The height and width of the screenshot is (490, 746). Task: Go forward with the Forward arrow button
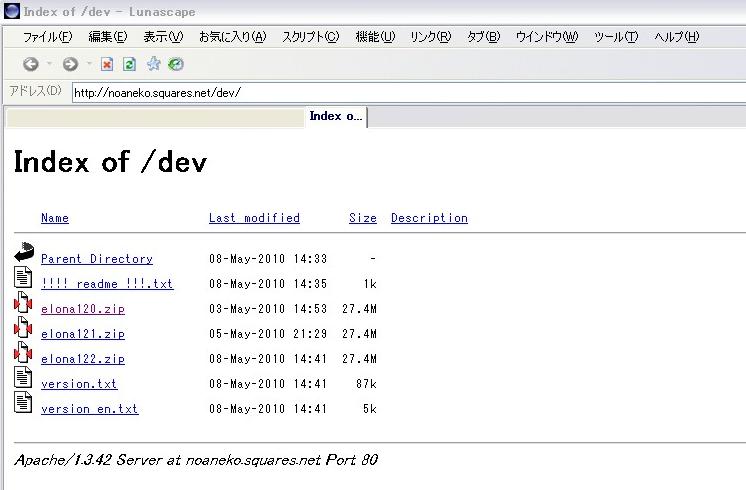[70, 64]
